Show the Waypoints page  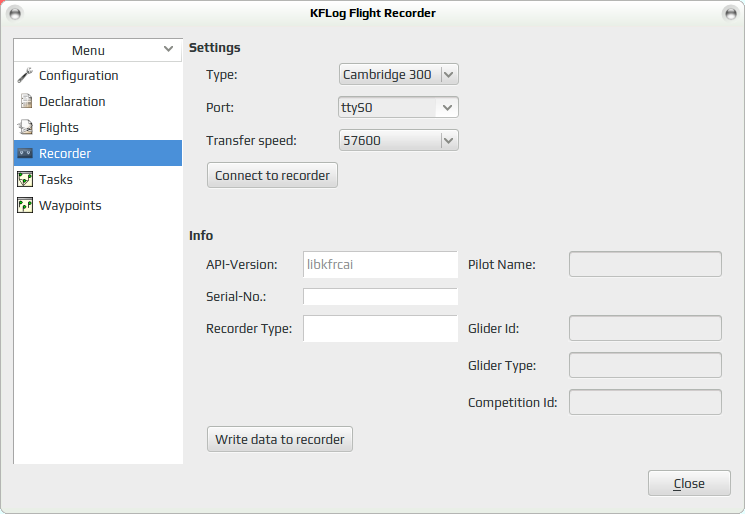(98, 205)
